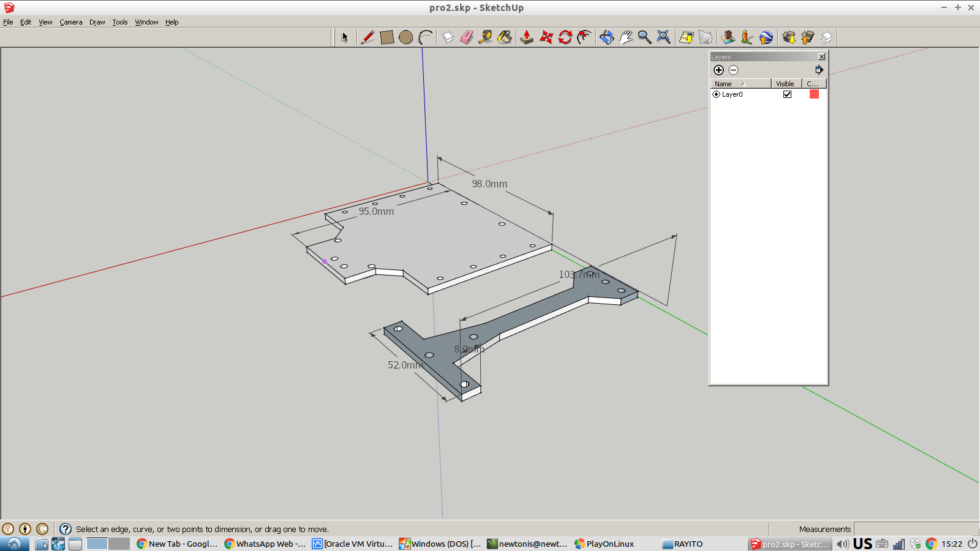Screen dimensions: 980x551
Task: Open the Layers panel details flyout menu
Action: coord(819,70)
